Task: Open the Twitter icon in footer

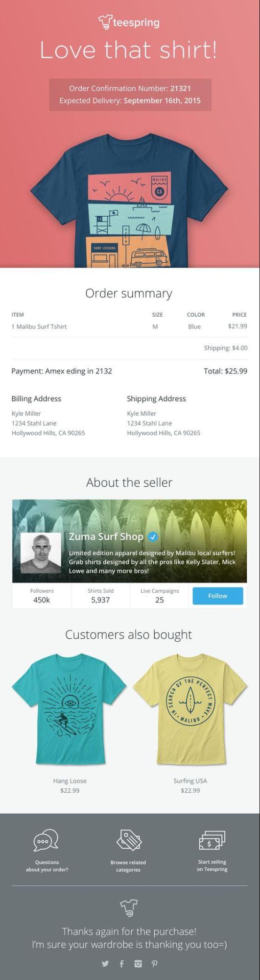Action: pyautogui.click(x=105, y=963)
